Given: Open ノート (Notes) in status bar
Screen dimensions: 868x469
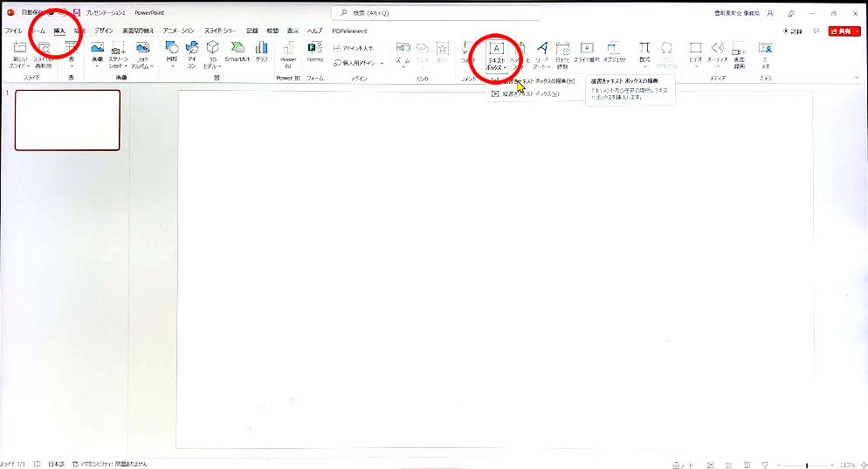Looking at the screenshot, I should coord(683,466).
